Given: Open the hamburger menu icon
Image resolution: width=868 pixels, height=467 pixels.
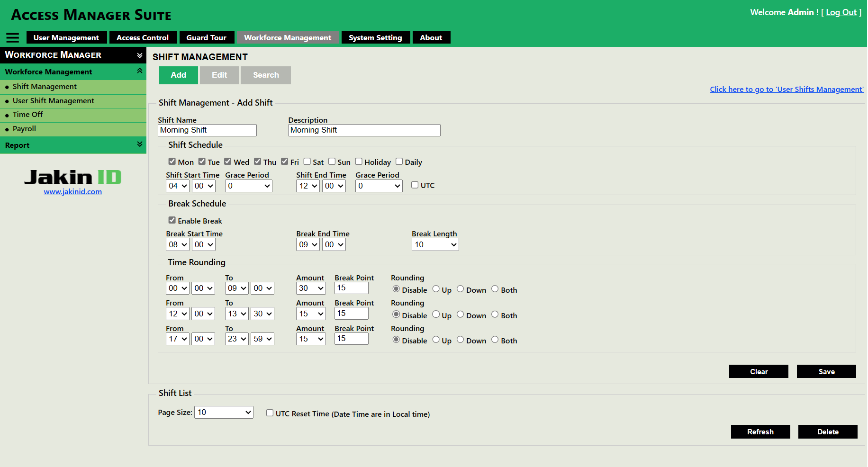Looking at the screenshot, I should (x=13, y=38).
